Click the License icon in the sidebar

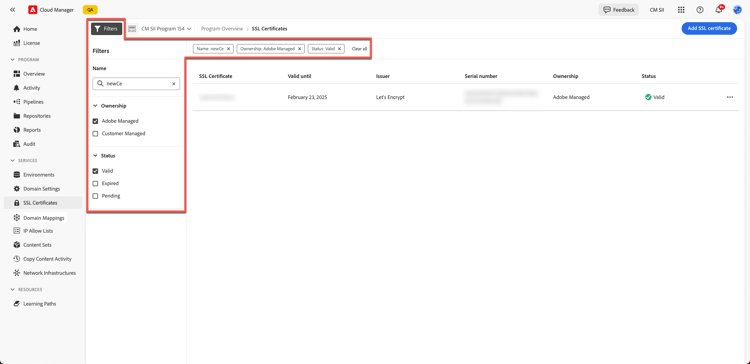pyautogui.click(x=17, y=43)
